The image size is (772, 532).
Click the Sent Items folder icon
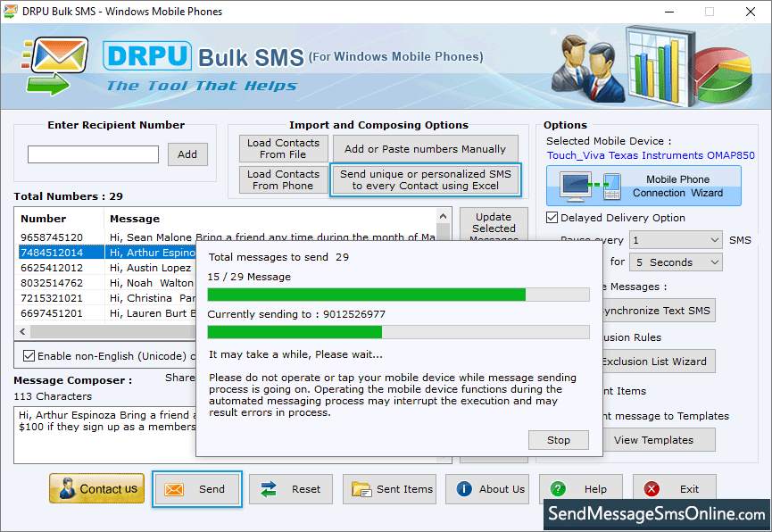361,489
